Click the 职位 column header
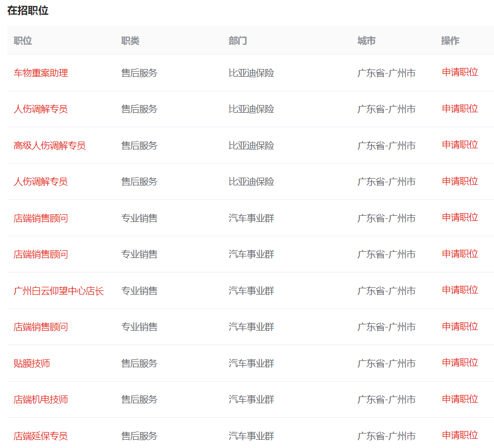 pos(23,41)
